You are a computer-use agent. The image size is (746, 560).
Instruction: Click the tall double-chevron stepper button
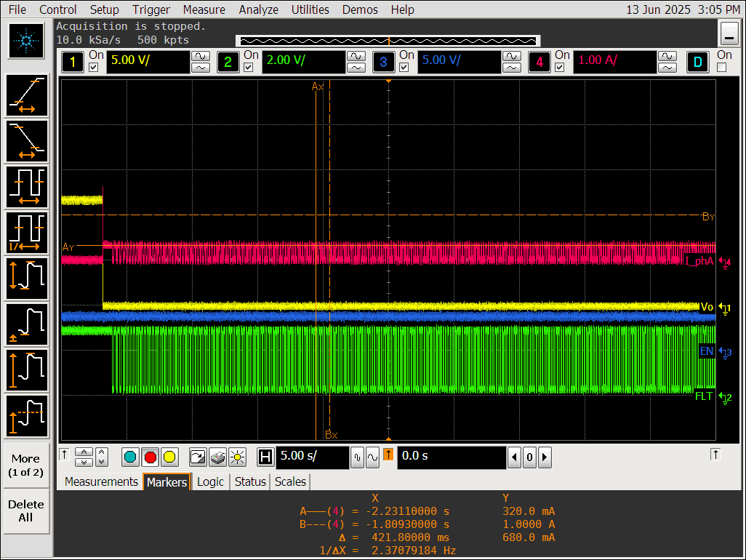102,457
